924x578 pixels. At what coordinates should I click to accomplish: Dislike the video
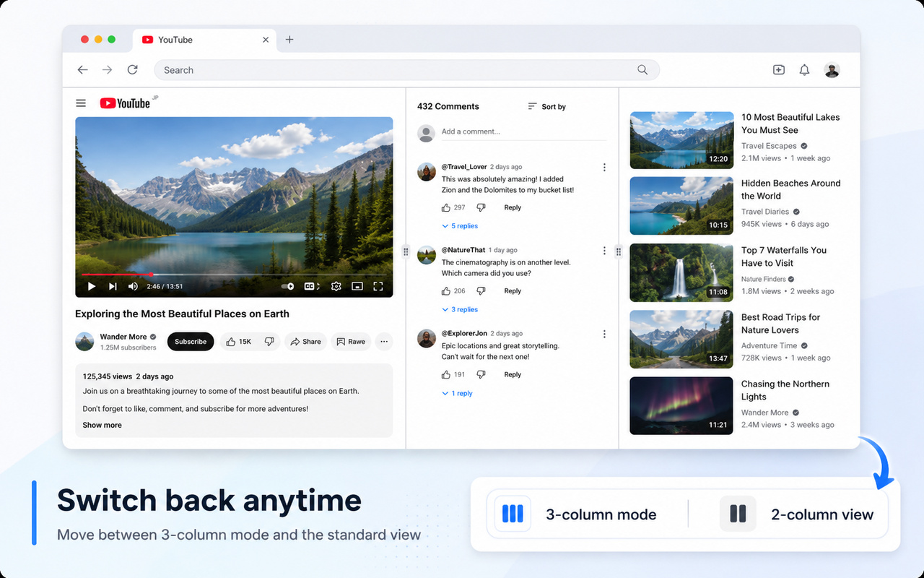pos(269,342)
